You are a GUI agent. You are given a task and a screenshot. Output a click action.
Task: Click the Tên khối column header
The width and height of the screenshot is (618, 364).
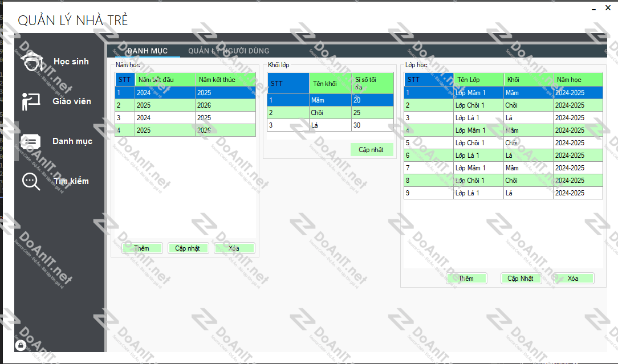coord(330,83)
